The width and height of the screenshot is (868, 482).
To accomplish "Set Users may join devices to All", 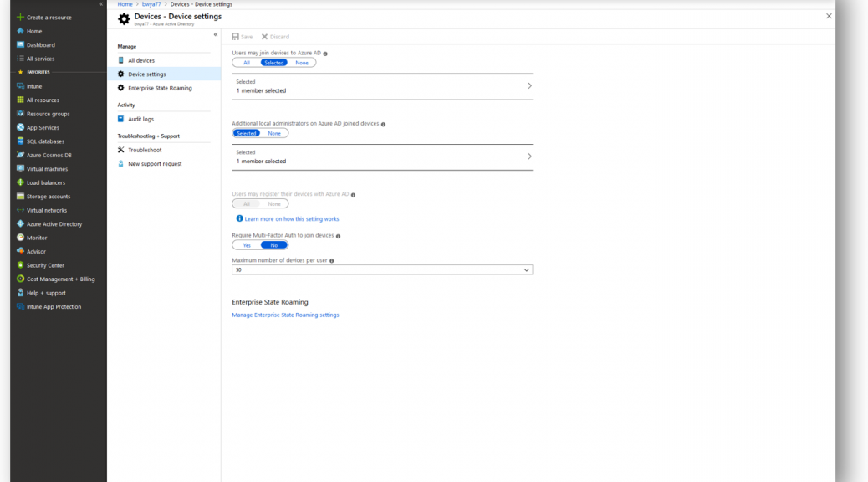I will pyautogui.click(x=247, y=63).
